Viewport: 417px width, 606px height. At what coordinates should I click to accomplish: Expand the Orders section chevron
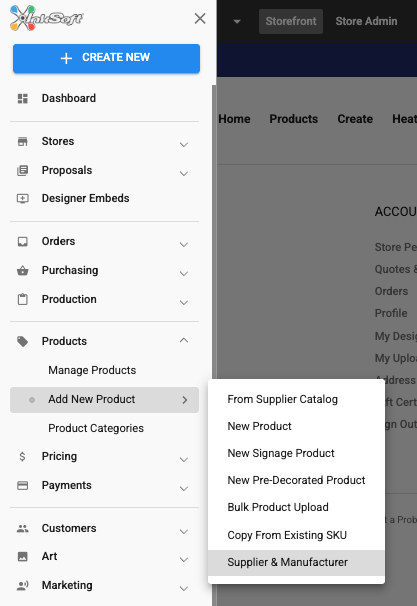184,245
